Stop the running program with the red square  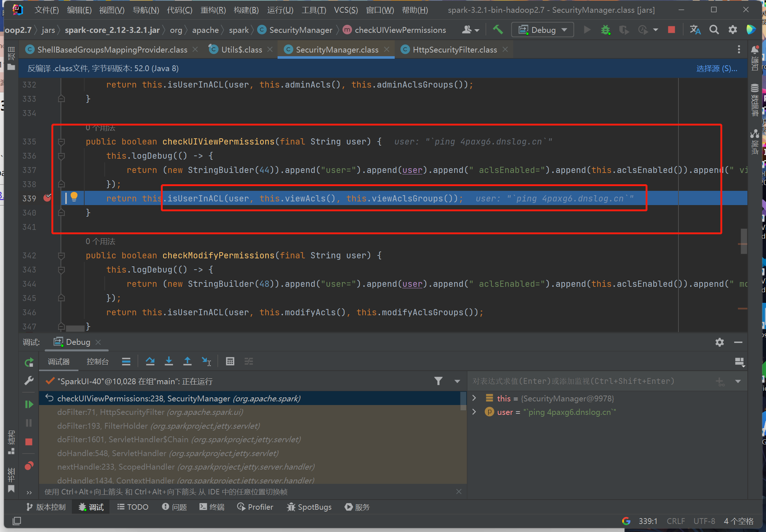[671, 30]
